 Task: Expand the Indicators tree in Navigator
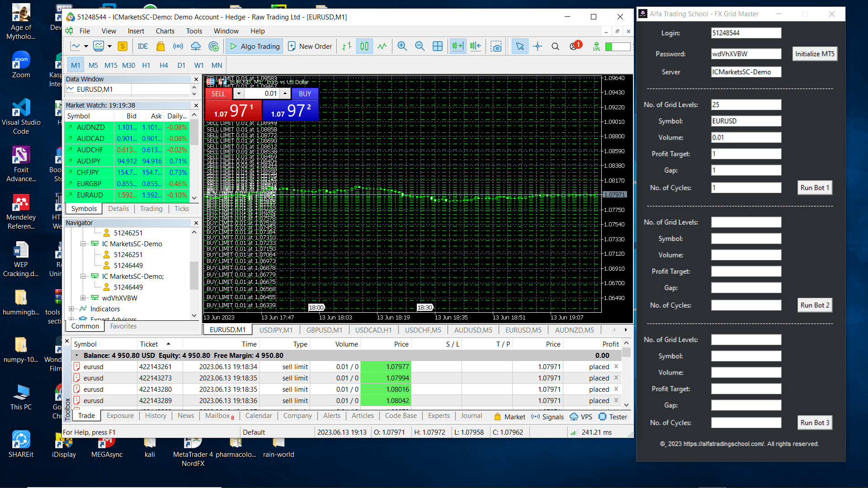click(71, 309)
